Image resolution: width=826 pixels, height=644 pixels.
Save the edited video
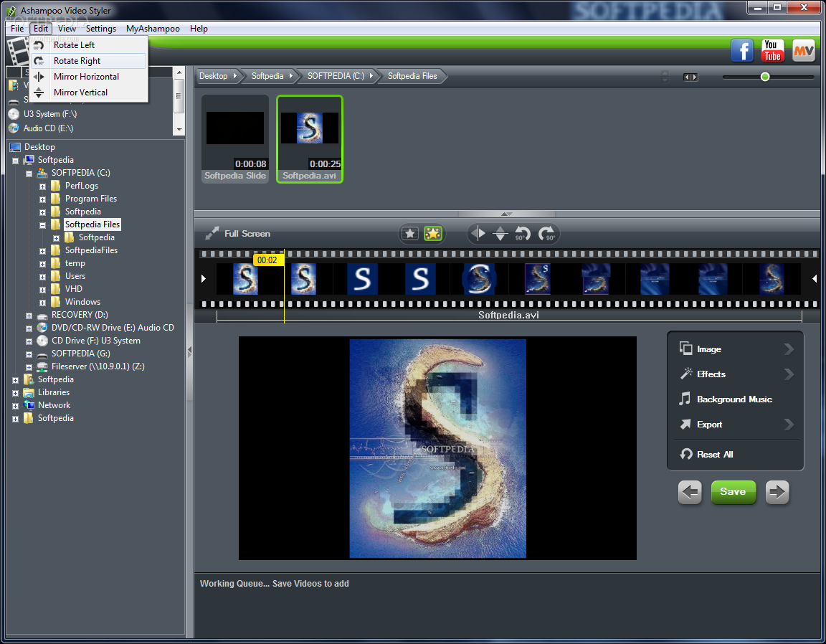pos(733,492)
